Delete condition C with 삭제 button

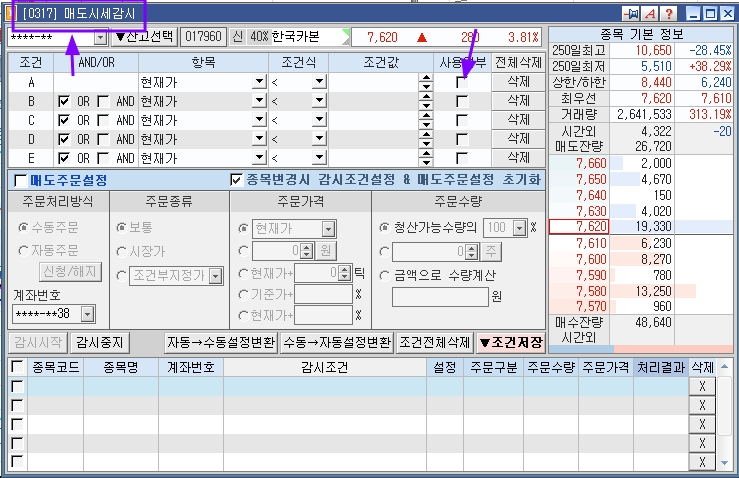click(518, 120)
